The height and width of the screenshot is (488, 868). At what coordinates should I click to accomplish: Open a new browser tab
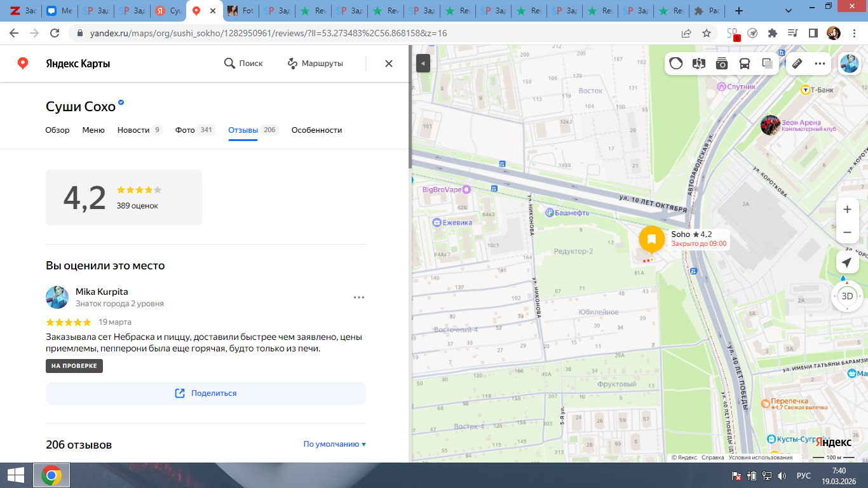[738, 11]
